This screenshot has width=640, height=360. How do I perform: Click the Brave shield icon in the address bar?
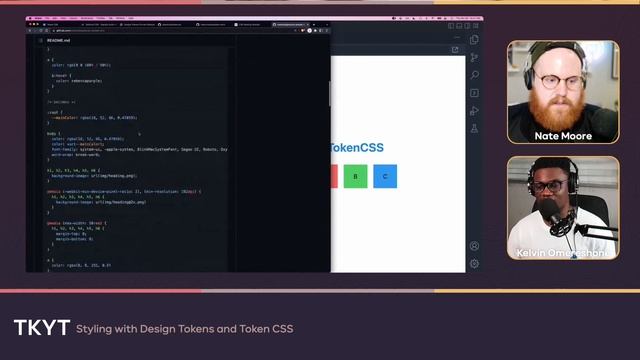(303, 31)
